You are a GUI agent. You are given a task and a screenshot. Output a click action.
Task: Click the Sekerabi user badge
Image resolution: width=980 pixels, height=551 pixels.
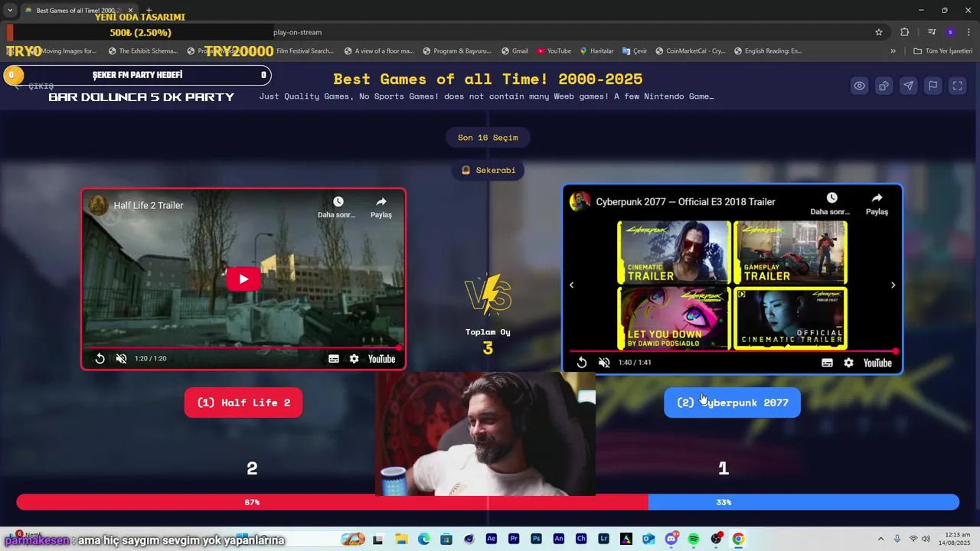pyautogui.click(x=488, y=170)
